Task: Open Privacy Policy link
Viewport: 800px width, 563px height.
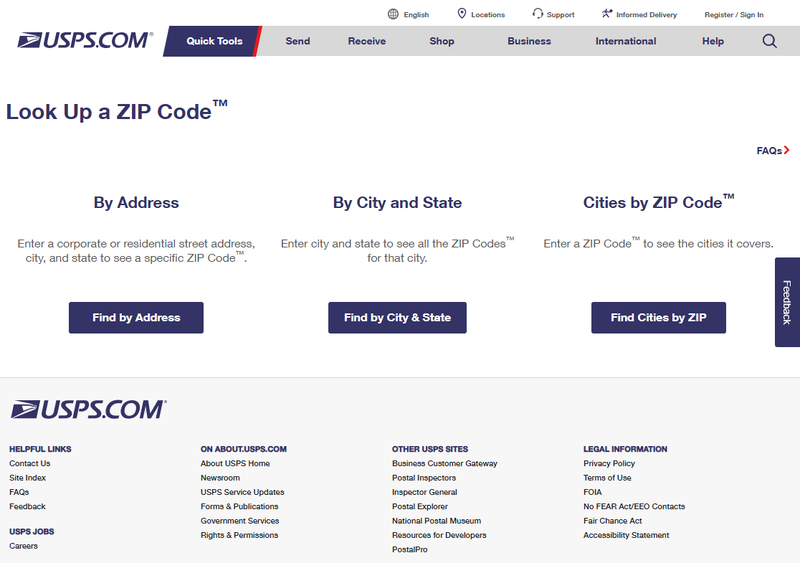Action: [609, 463]
